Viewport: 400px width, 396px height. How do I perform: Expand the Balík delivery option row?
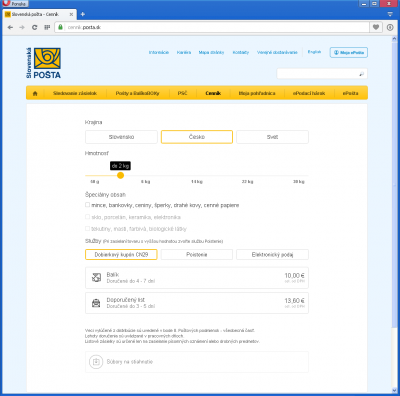pyautogui.click(x=197, y=278)
